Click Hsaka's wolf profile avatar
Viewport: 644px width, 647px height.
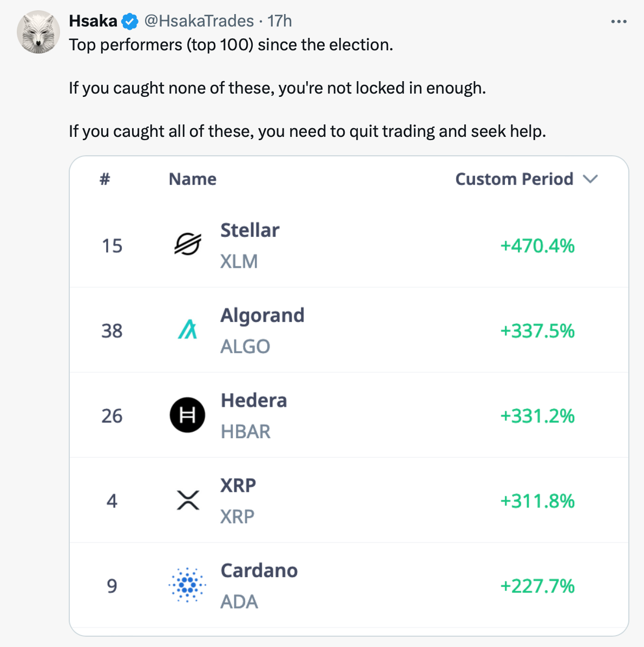[x=38, y=32]
